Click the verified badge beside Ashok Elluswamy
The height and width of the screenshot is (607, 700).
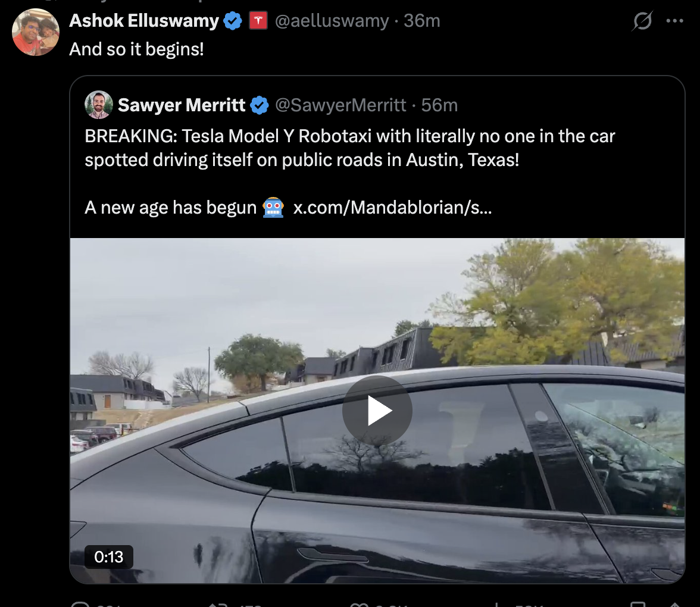click(x=233, y=21)
